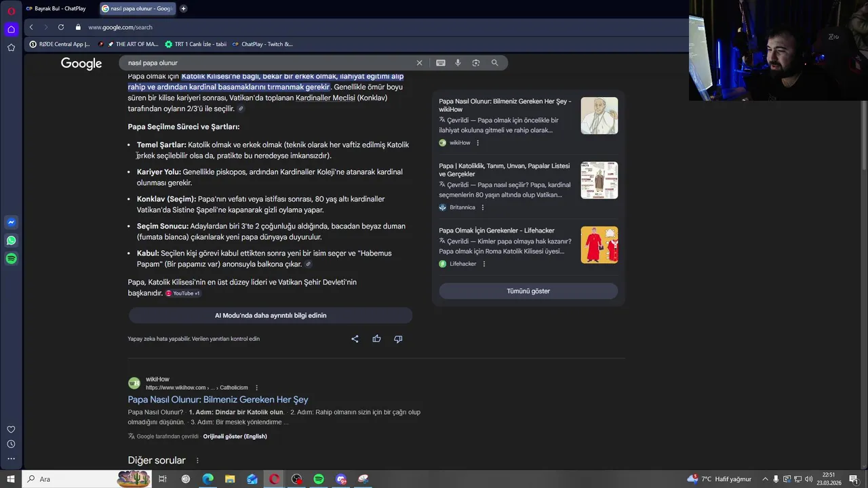Go back with browser back arrow
868x488 pixels.
pyautogui.click(x=31, y=27)
